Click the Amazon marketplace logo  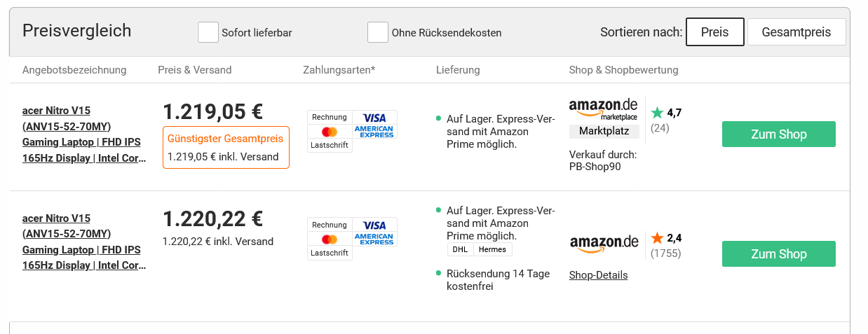[604, 109]
